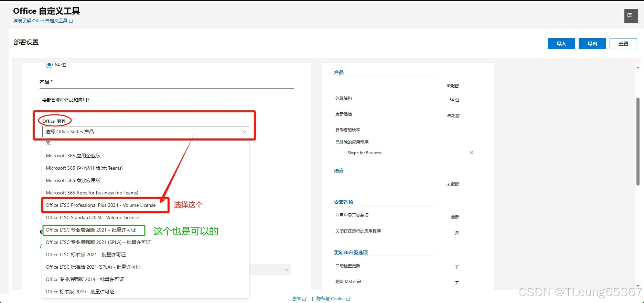The height and width of the screenshot is (303, 644).
Task: Open the 法律 footer link
Action: pos(299,299)
